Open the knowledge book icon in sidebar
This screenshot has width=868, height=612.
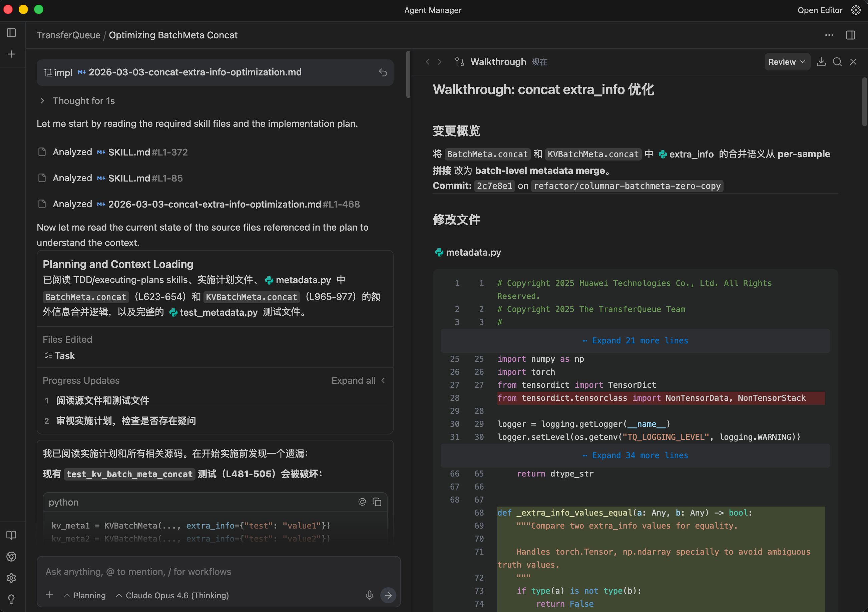[11, 535]
